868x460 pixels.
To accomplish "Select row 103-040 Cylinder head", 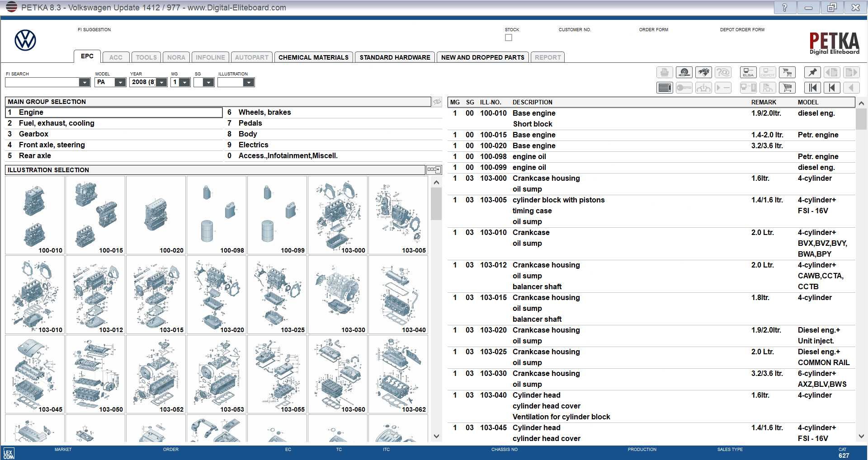I will point(651,406).
